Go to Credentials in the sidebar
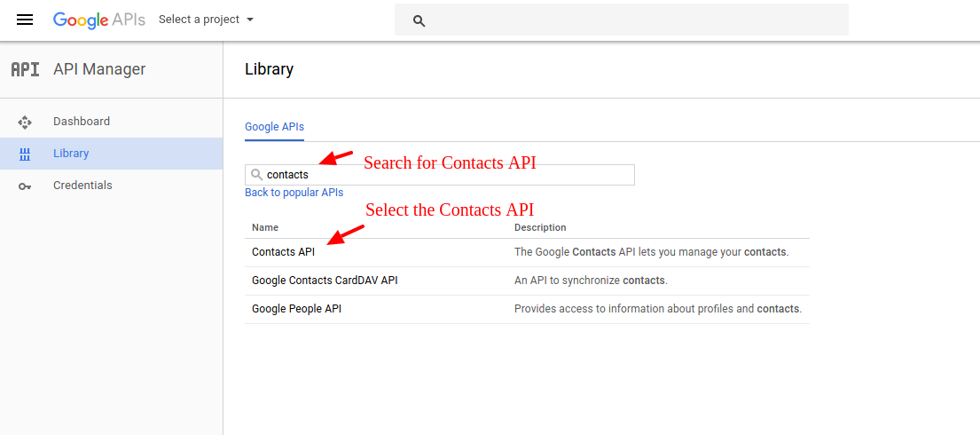 tap(82, 186)
